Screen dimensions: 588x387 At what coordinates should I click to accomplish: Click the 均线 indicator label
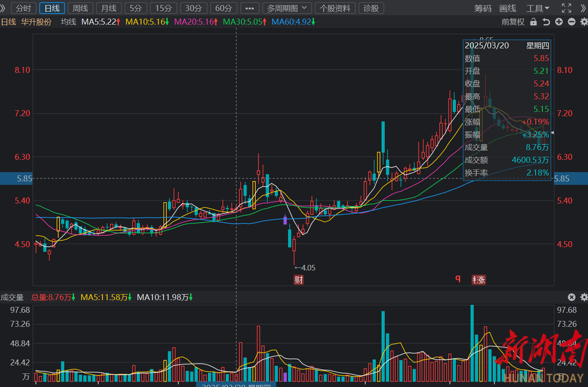tap(69, 22)
